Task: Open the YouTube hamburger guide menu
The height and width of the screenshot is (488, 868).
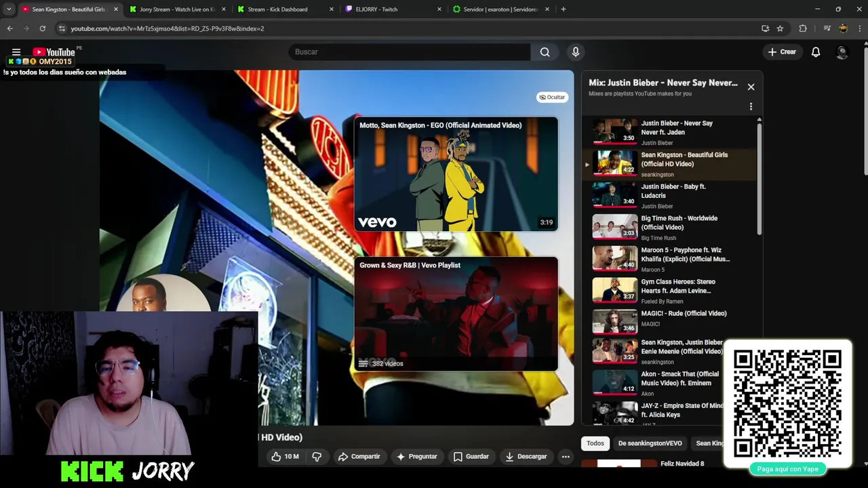Action: [x=16, y=52]
